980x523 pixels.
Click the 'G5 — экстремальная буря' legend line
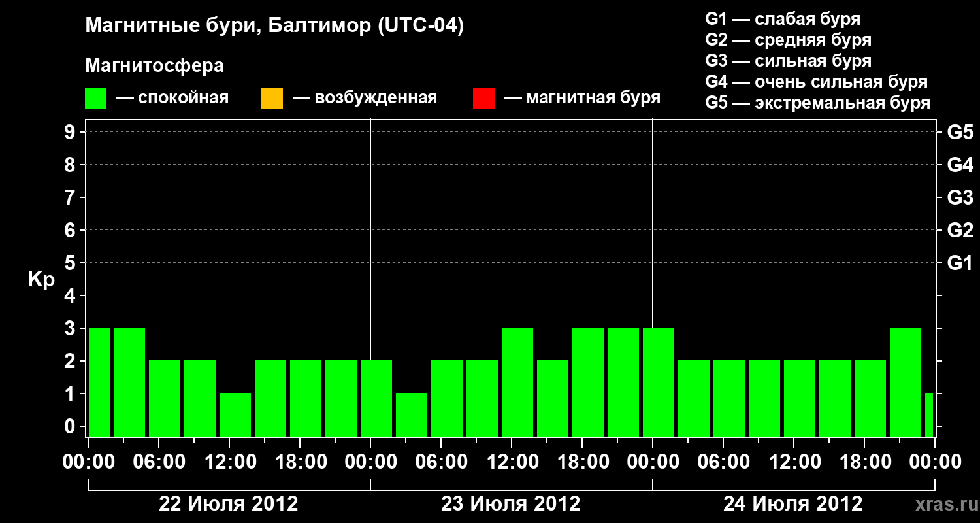tap(818, 103)
